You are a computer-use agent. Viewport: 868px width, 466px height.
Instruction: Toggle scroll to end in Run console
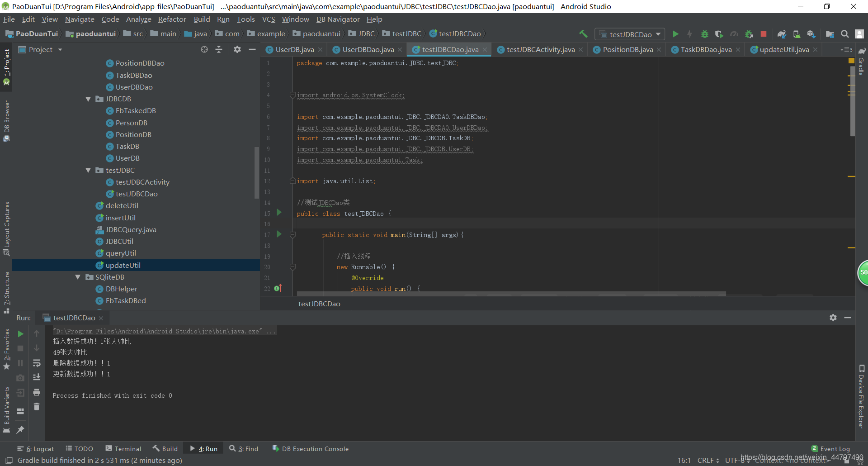coord(37,377)
